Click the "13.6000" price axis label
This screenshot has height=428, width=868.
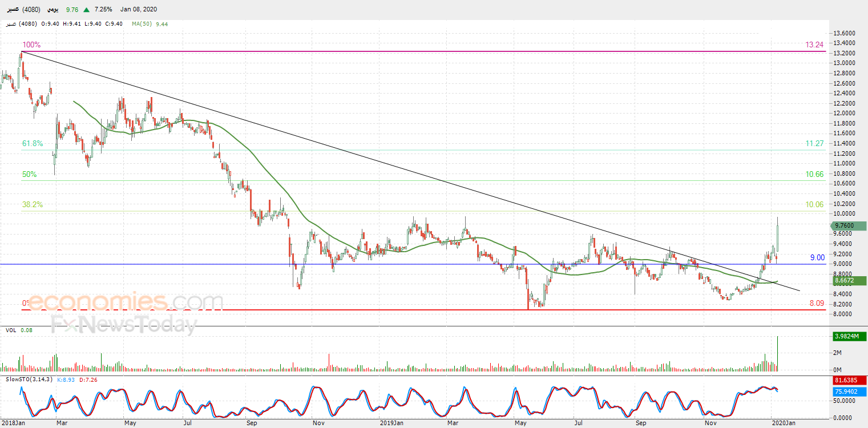click(x=845, y=34)
